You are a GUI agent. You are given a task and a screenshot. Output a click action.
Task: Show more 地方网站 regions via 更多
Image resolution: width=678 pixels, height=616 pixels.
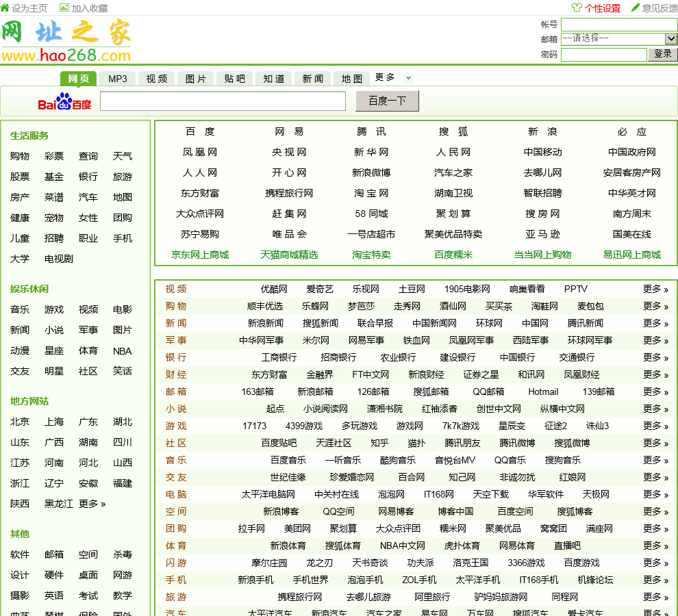point(92,504)
